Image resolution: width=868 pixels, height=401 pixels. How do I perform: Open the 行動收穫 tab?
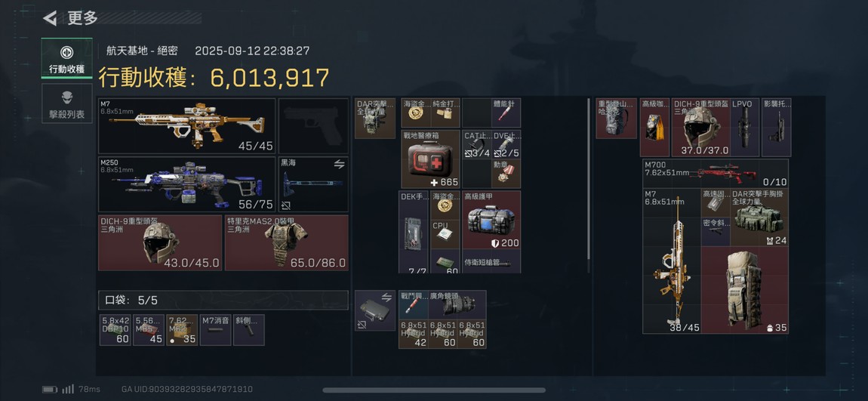(x=67, y=58)
